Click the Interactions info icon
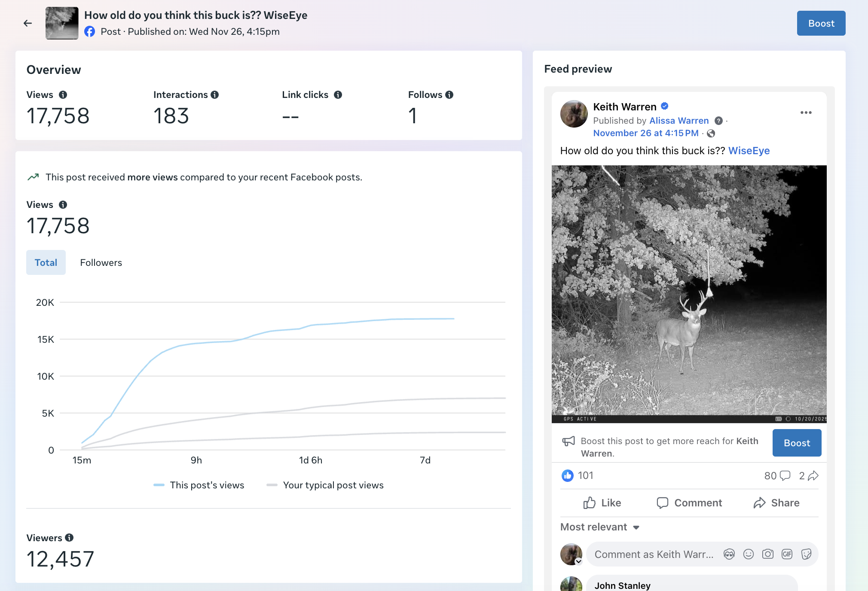Image resolution: width=868 pixels, height=591 pixels. click(x=214, y=95)
